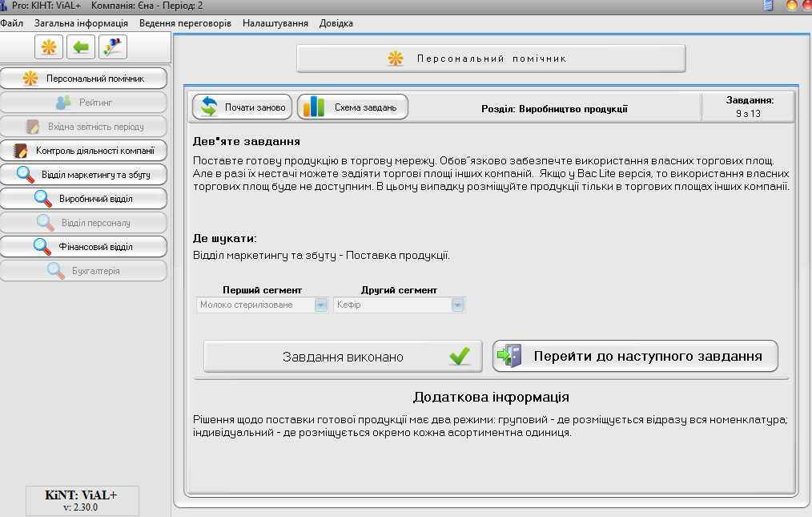Click the Молоко стерилізоване combo field

[x=262, y=305]
